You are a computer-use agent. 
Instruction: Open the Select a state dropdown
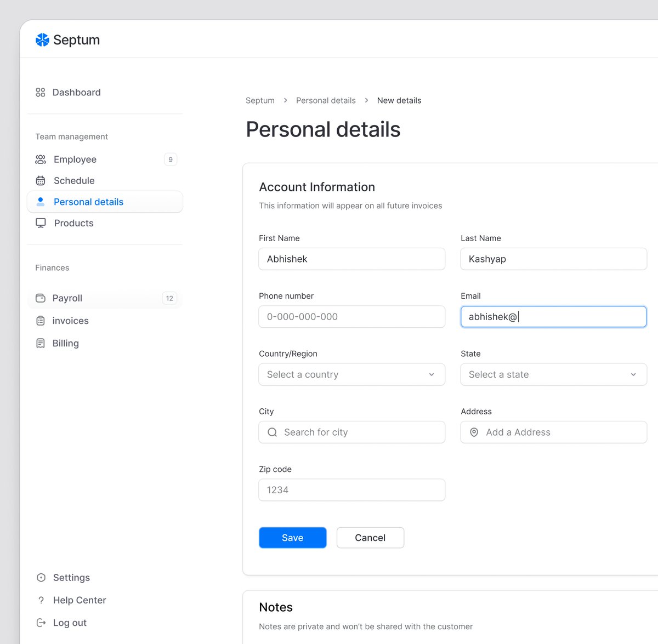click(633, 374)
